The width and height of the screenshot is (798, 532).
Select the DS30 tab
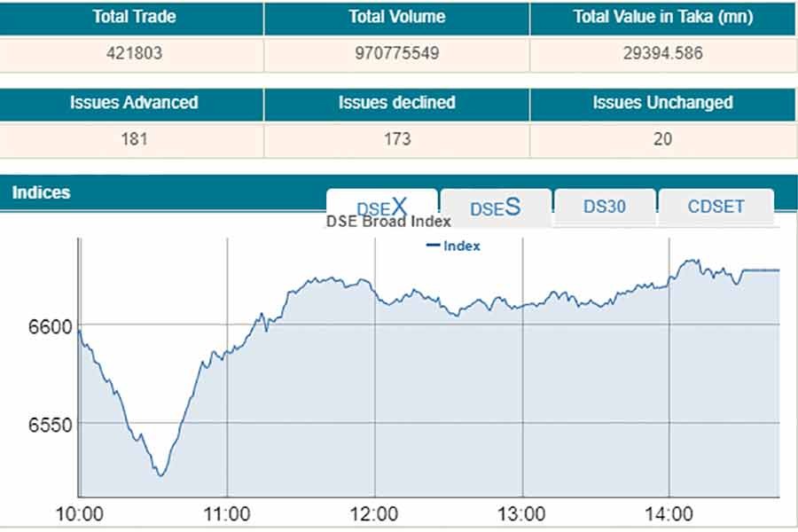[605, 207]
